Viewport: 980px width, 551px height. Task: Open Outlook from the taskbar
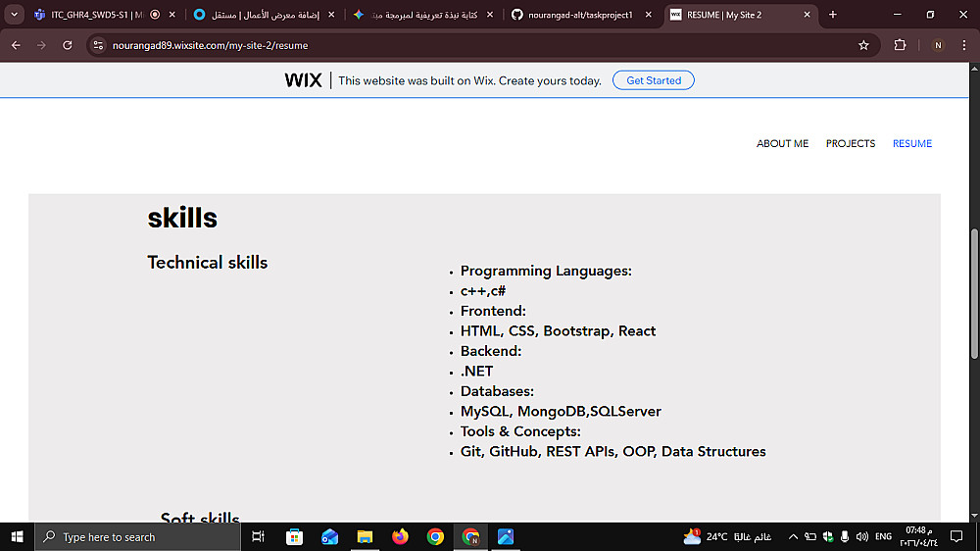tap(329, 536)
